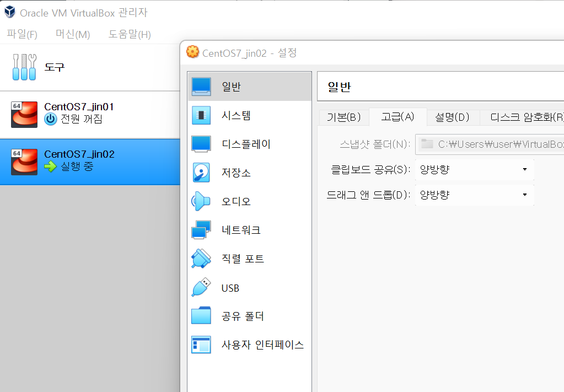
Task: Open the 네트워크 (Network) icon
Action: pyautogui.click(x=201, y=230)
